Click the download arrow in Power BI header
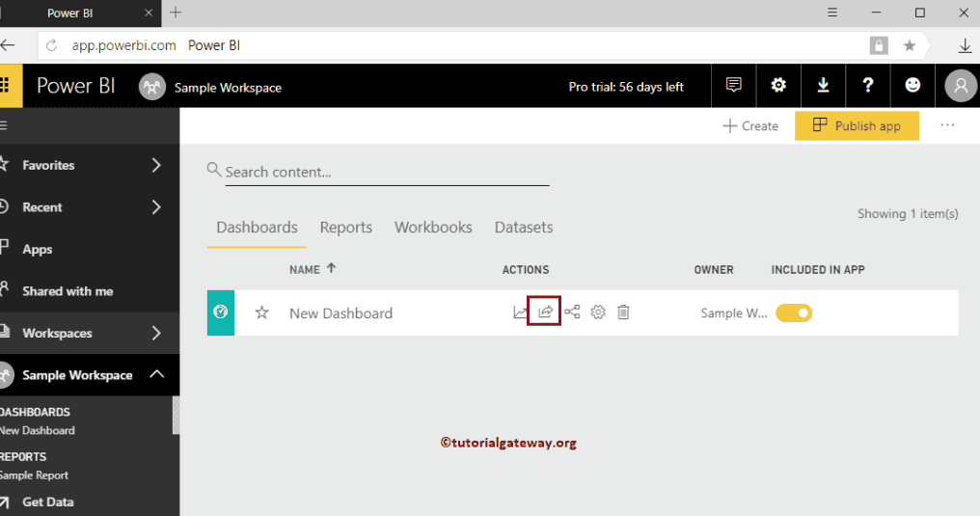This screenshot has height=516, width=980. tap(823, 85)
